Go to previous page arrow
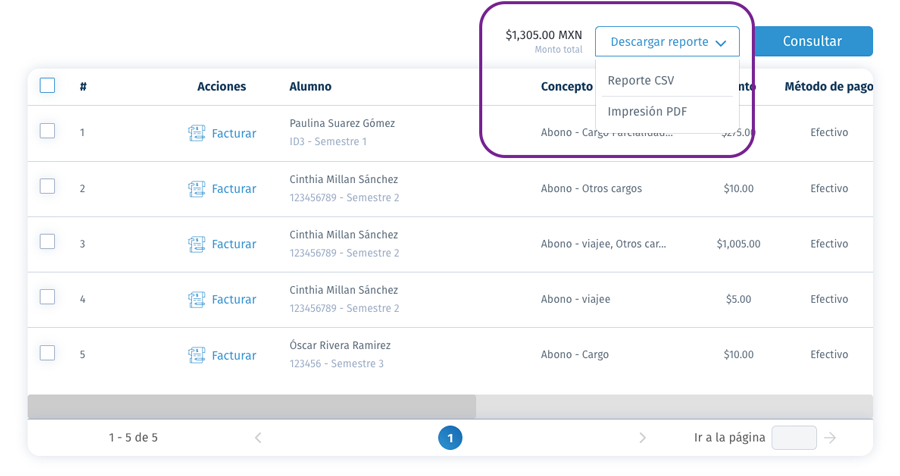 click(x=258, y=438)
